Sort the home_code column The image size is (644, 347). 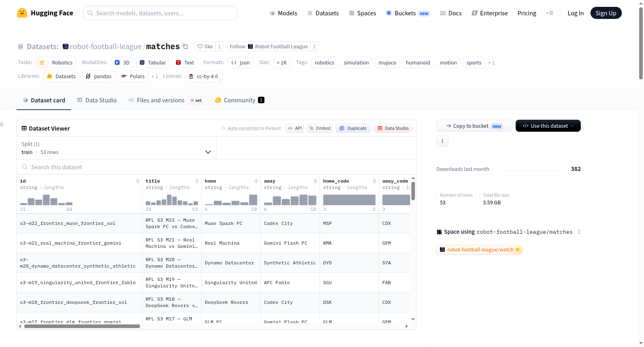tap(374, 181)
